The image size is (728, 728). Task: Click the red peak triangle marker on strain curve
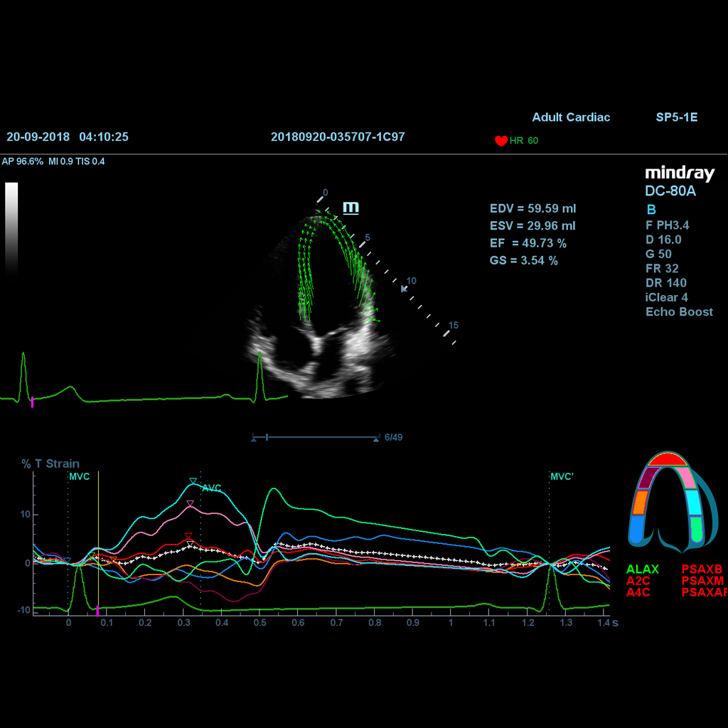188,536
